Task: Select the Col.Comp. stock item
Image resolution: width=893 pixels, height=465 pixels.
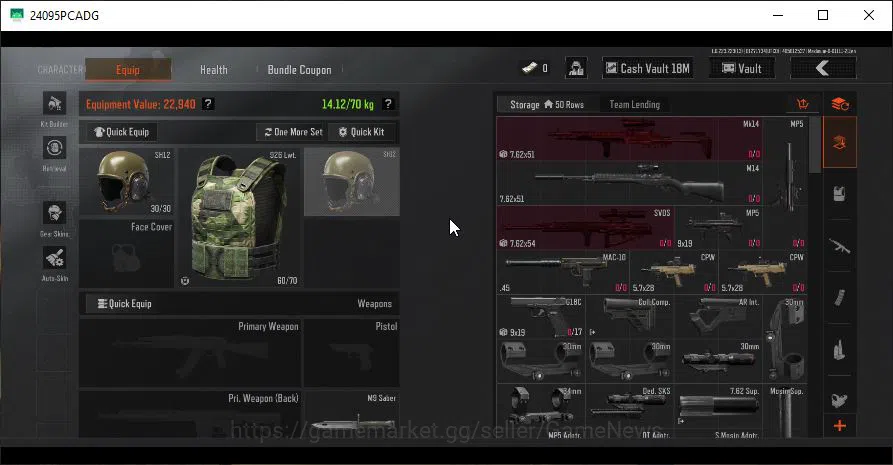Action: 629,316
